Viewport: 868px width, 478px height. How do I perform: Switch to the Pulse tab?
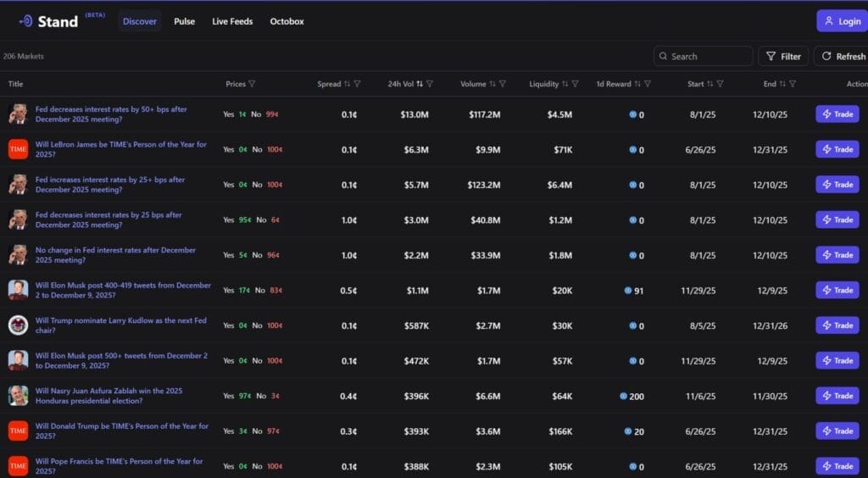(184, 21)
